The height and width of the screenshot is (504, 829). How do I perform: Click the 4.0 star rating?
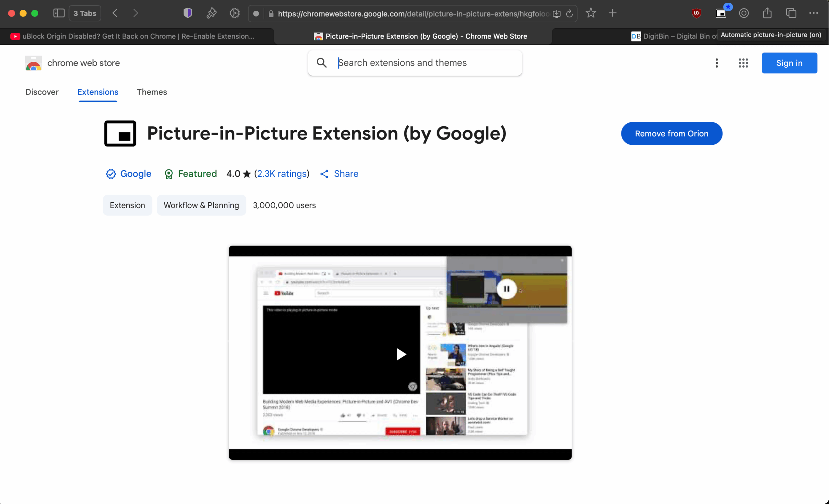pos(239,174)
